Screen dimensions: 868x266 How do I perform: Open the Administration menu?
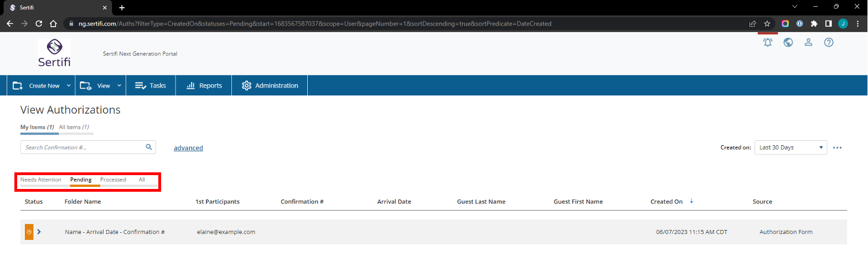click(x=270, y=85)
